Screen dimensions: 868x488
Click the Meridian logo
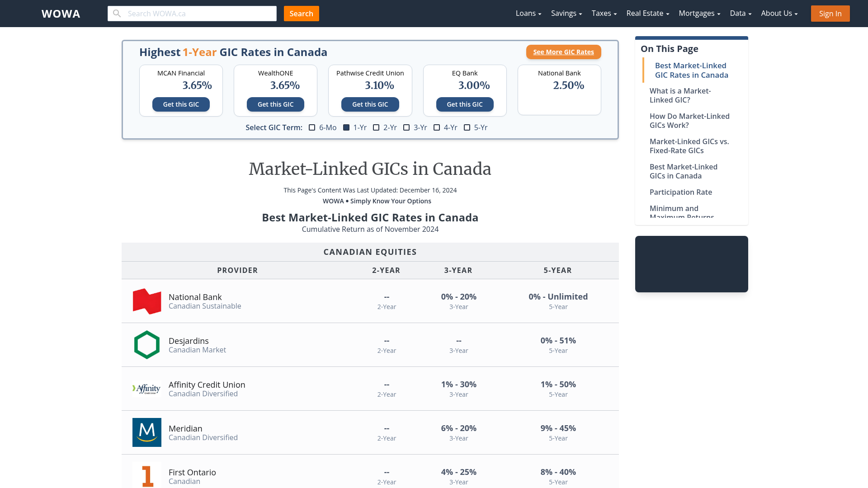click(146, 432)
